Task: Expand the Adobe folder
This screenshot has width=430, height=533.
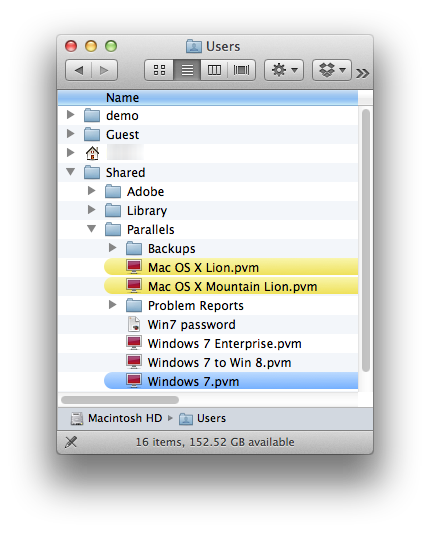Action: click(x=91, y=191)
